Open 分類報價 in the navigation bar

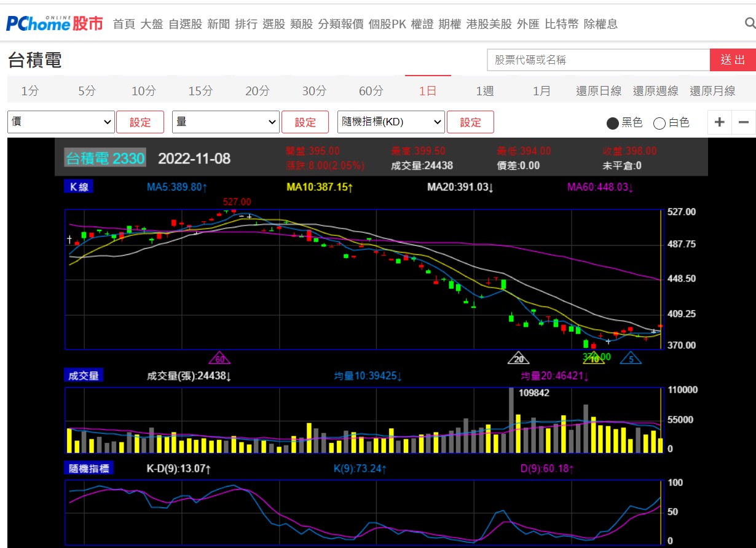(341, 24)
